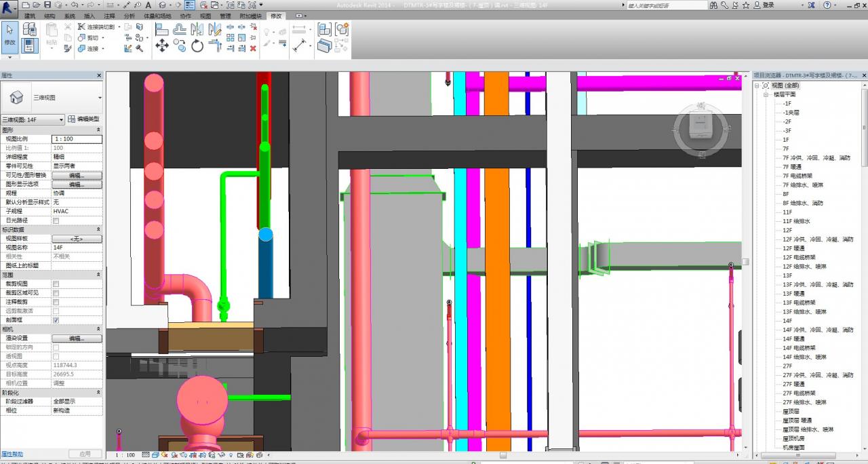Click the 视图比例 1:100 input field
Viewport: 868px width, 464px height.
click(x=77, y=139)
